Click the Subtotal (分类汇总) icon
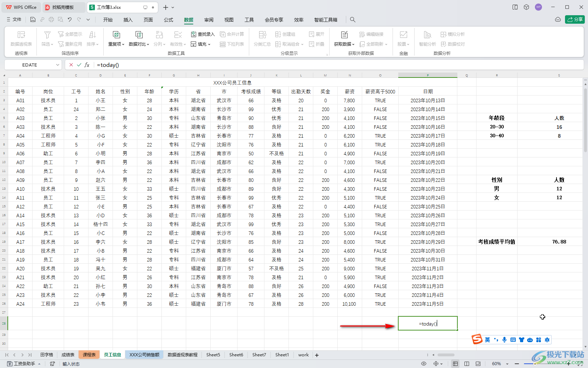The image size is (588, 368). click(262, 35)
